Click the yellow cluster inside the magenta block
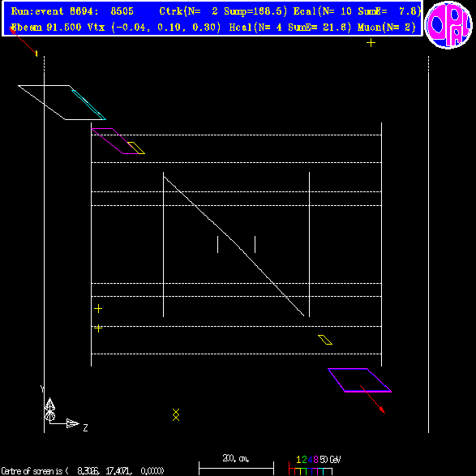This screenshot has height=476, width=476. (x=136, y=148)
